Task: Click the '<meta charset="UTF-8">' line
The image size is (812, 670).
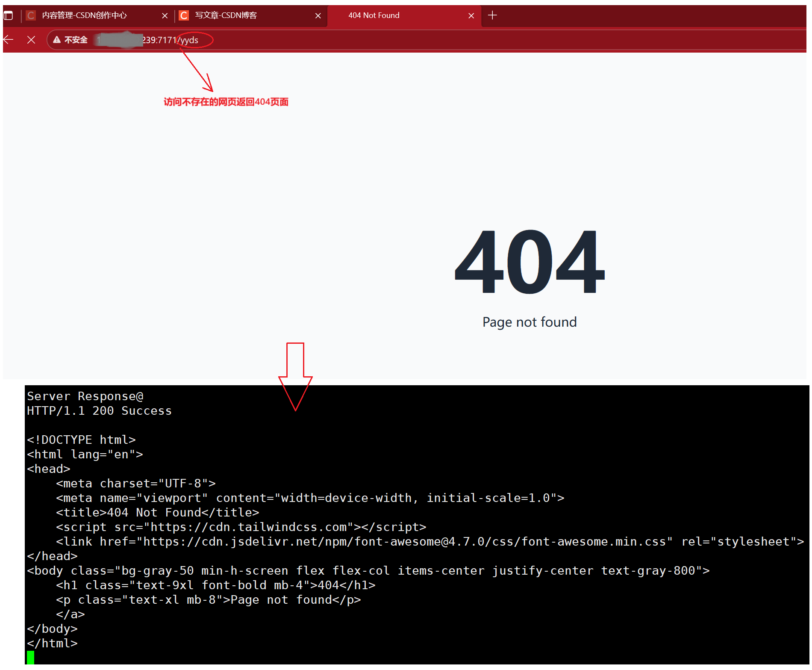Action: 136,484
